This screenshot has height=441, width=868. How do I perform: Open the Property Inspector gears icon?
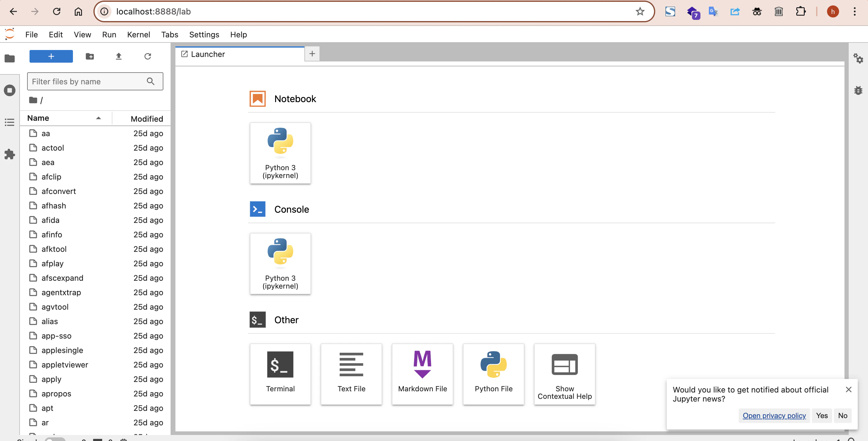858,58
